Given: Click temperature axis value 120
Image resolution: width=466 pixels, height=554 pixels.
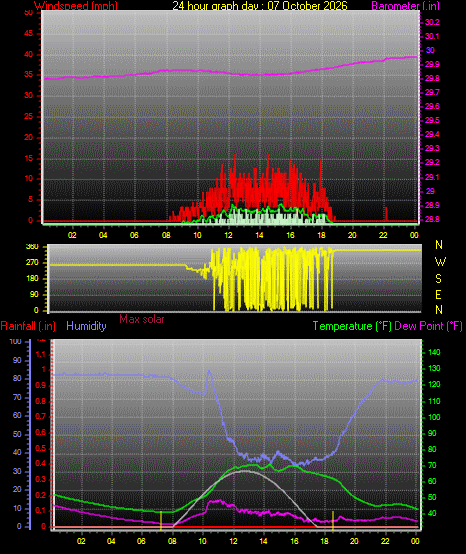Looking at the screenshot, I should coord(434,384).
